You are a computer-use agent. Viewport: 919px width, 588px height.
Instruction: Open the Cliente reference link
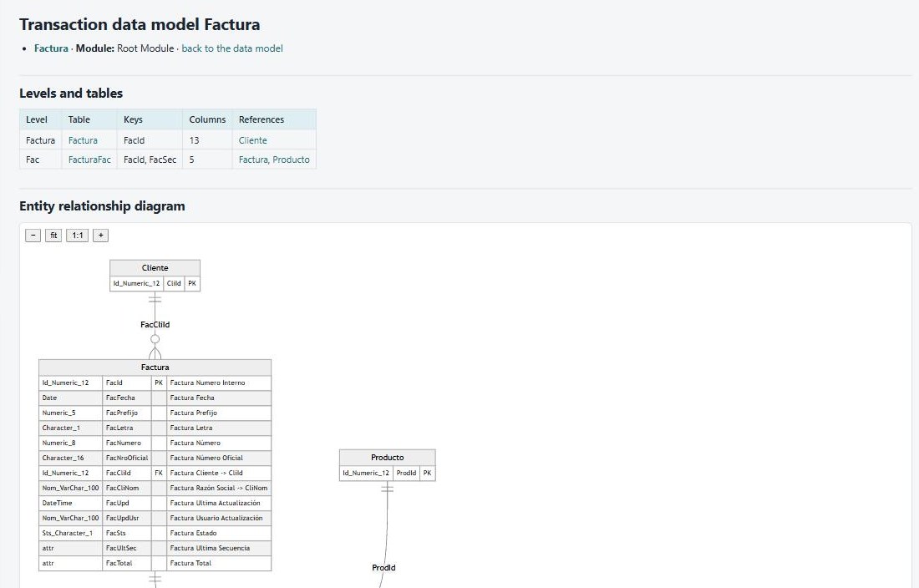[252, 140]
